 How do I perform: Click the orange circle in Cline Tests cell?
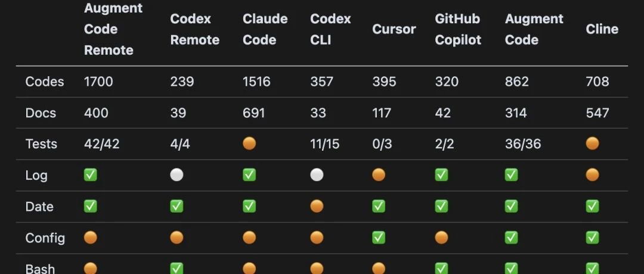click(x=592, y=144)
